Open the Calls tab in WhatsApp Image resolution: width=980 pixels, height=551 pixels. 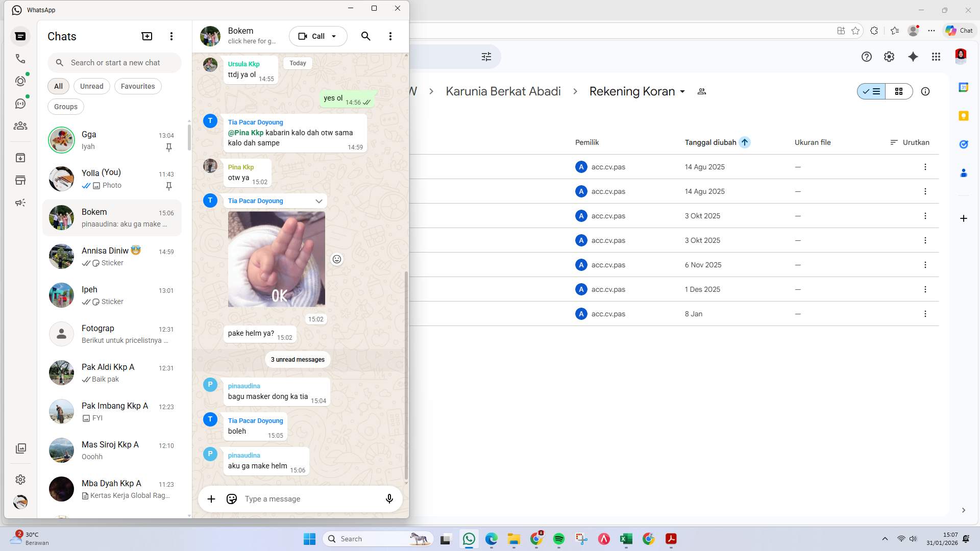20,59
